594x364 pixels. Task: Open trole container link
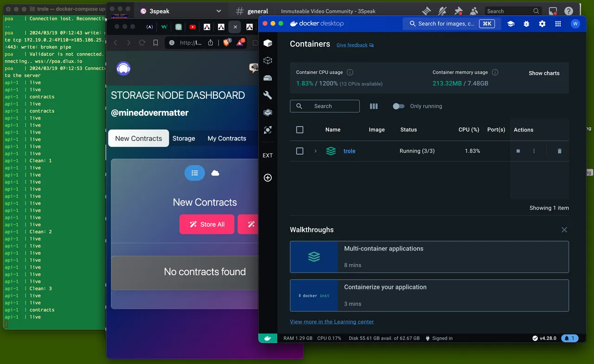tap(349, 151)
